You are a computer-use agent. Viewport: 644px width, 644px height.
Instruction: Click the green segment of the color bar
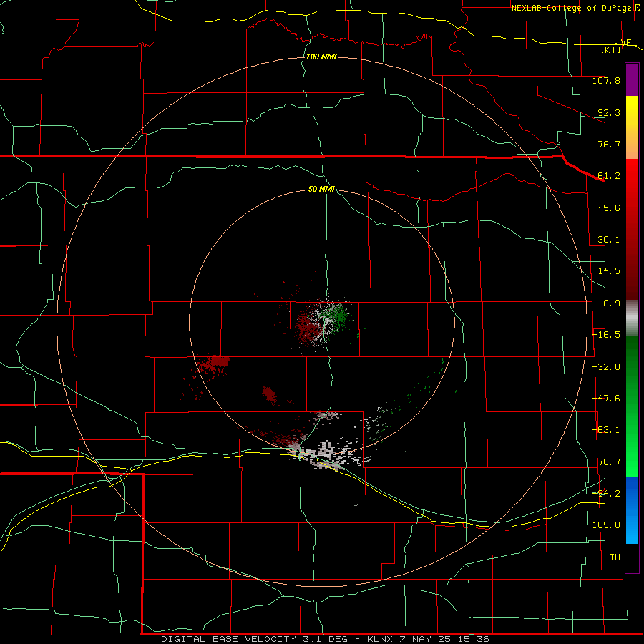click(632, 406)
